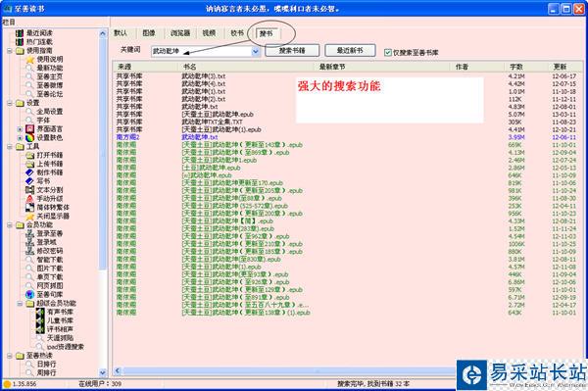588x391 pixels.
Task: Click the 最近阅读 book icon
Action: click(x=20, y=33)
